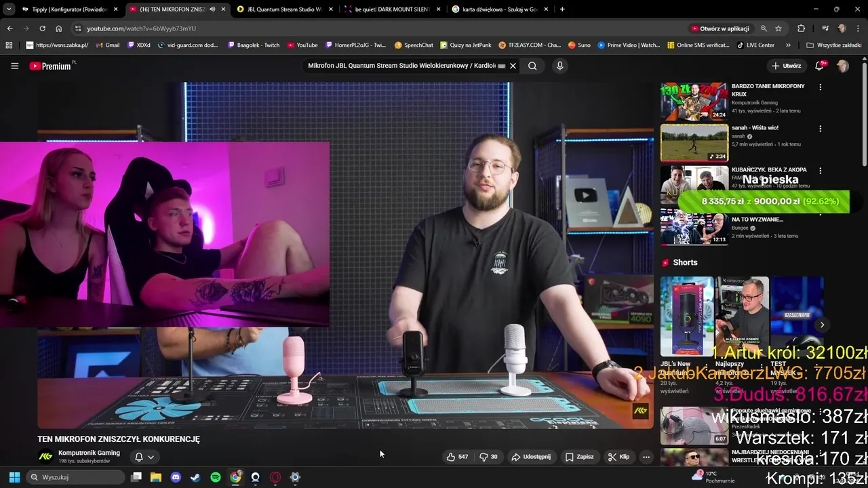The width and height of the screenshot is (868, 488).
Task: Open a new browser tab
Action: pyautogui.click(x=562, y=9)
